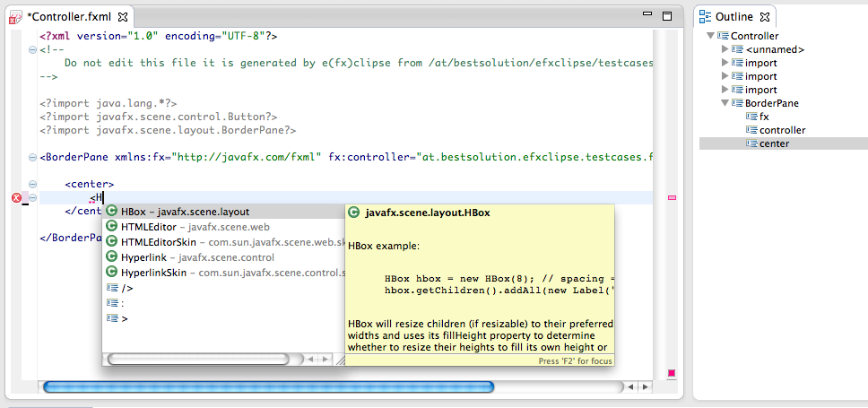The image size is (868, 408).
Task: Select the center item in Outline tree
Action: point(773,143)
